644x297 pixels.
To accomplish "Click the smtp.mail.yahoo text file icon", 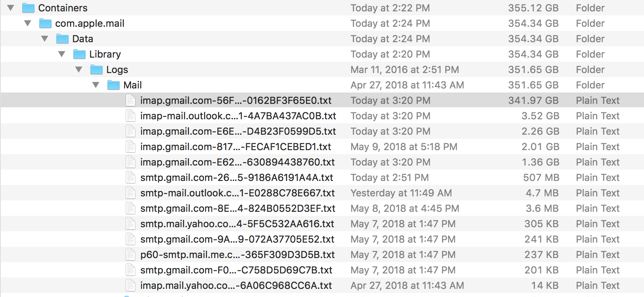I will [131, 224].
